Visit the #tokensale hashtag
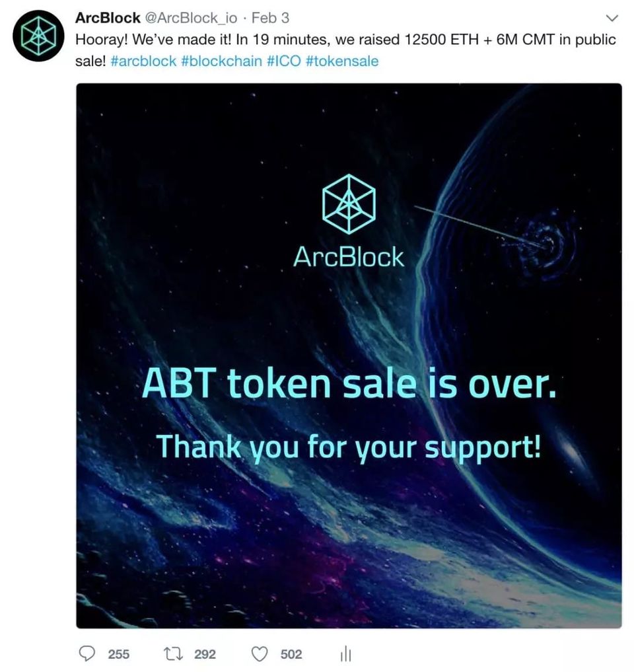 pos(342,61)
